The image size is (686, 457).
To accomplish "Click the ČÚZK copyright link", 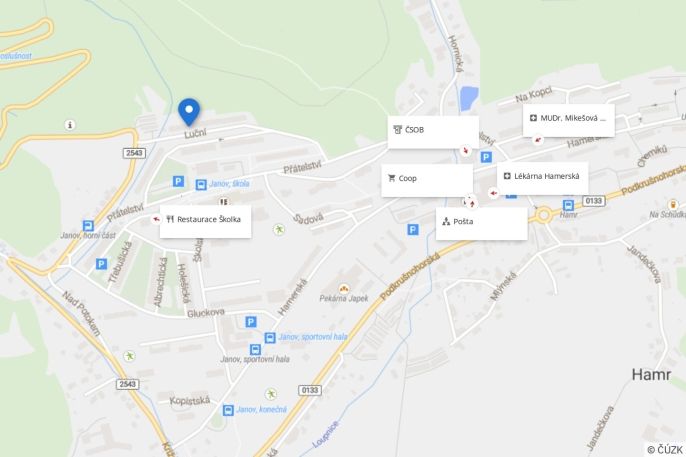I will point(665,450).
